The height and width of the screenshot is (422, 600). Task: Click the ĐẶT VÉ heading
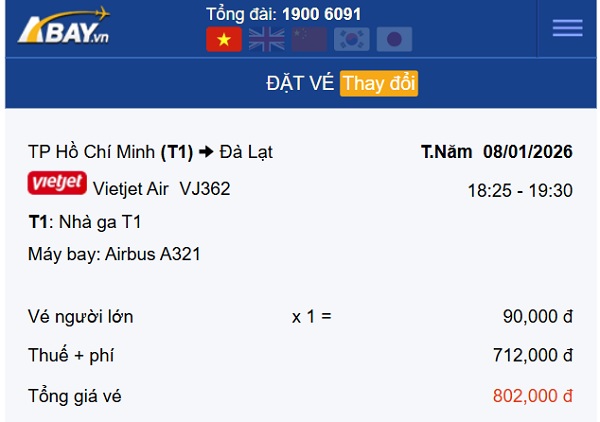[x=299, y=83]
